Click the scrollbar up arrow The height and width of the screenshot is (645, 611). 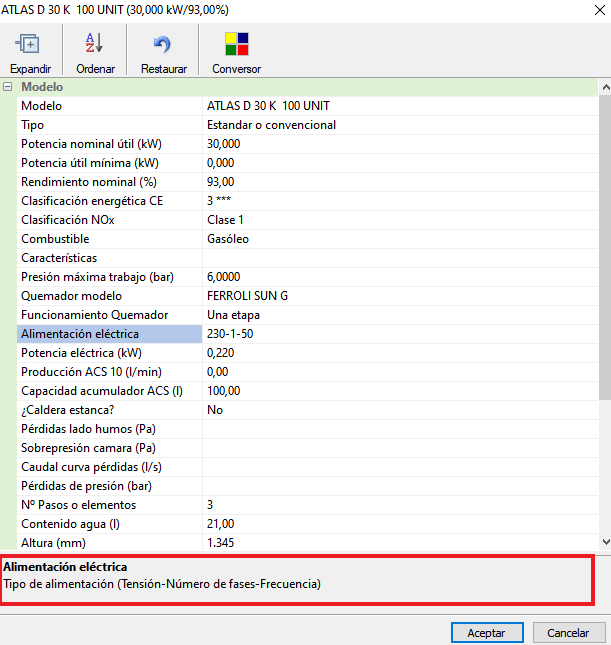point(605,87)
